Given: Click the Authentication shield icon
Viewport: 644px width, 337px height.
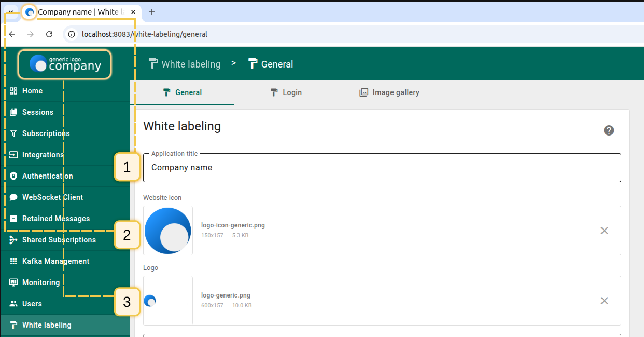Looking at the screenshot, I should [x=14, y=176].
